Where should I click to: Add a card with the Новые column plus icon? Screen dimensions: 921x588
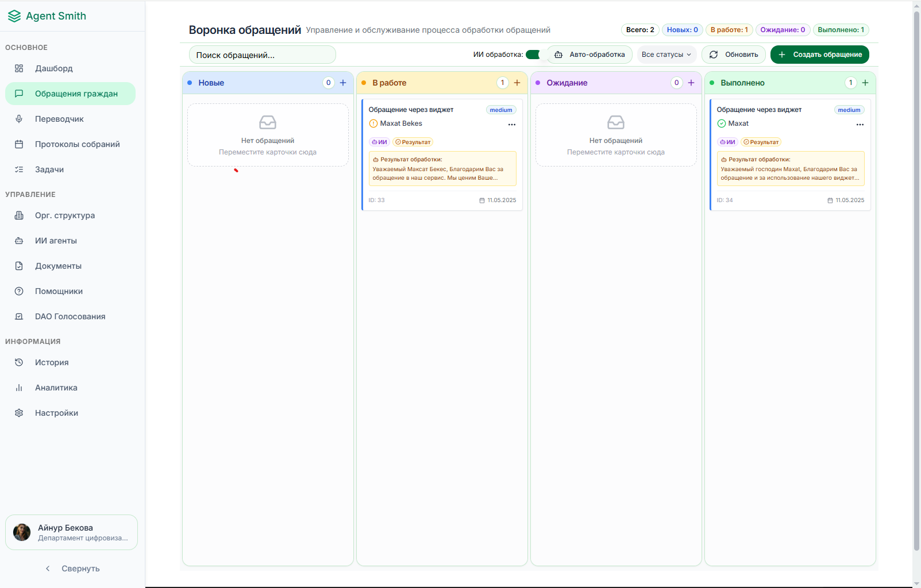tap(343, 83)
